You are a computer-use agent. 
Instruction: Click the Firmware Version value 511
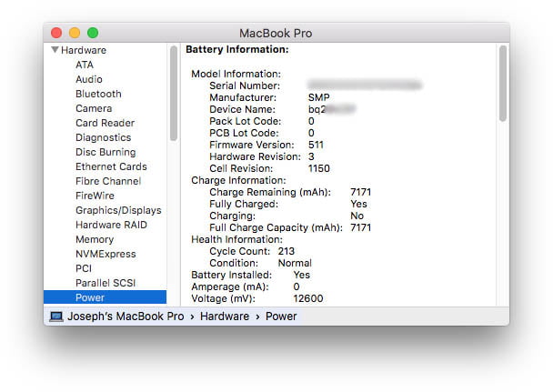316,145
